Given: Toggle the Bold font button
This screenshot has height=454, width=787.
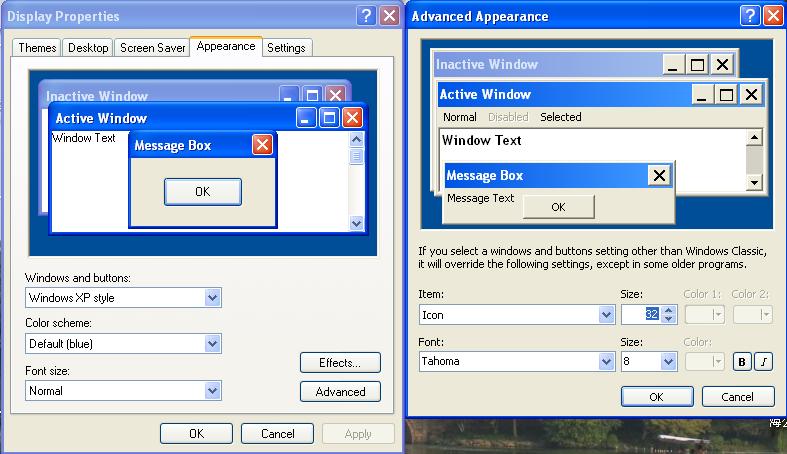Looking at the screenshot, I should click(742, 362).
